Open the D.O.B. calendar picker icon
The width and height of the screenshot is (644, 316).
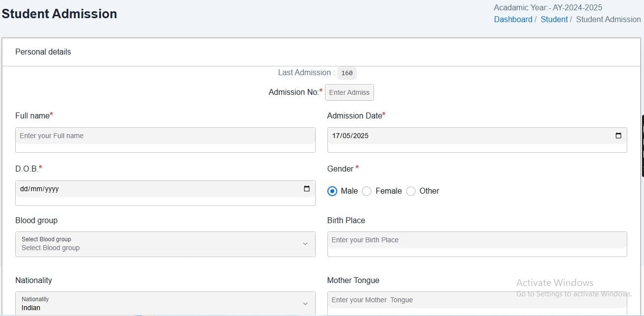[307, 189]
